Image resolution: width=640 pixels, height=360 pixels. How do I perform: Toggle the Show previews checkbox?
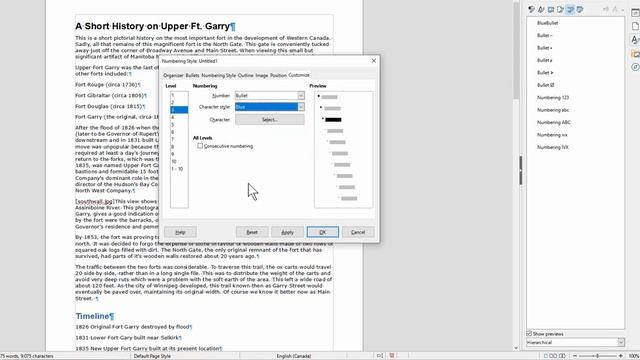click(529, 334)
